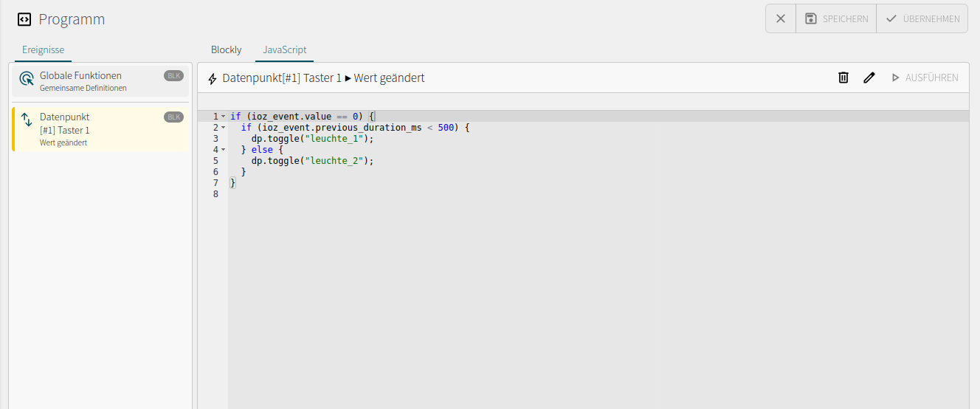Delete the event with the trash icon

(x=843, y=78)
